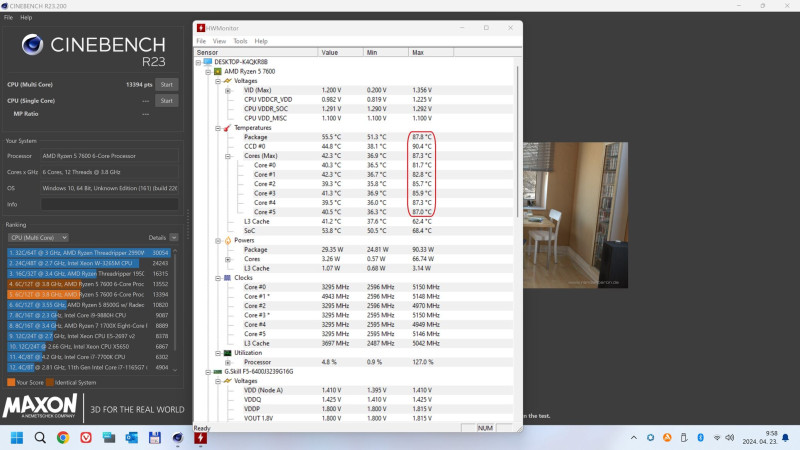Image resolution: width=800 pixels, height=450 pixels.
Task: Open Bluetooth tray icon
Action: 701,438
